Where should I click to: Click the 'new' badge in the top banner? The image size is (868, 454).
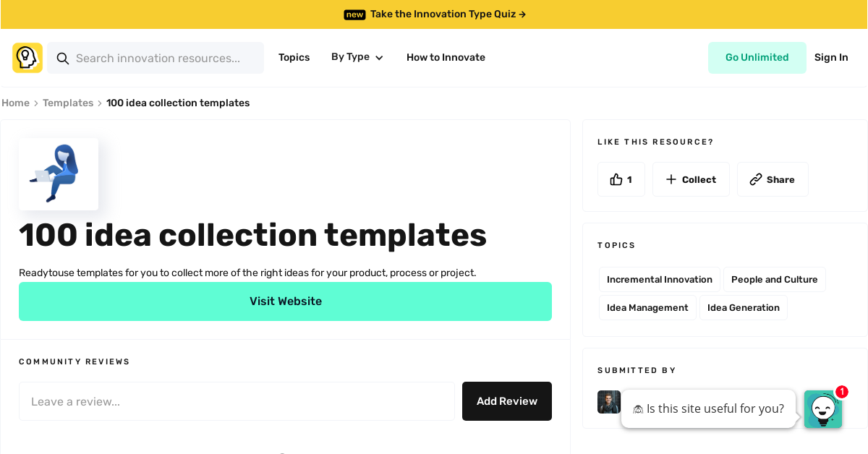pyautogui.click(x=354, y=14)
